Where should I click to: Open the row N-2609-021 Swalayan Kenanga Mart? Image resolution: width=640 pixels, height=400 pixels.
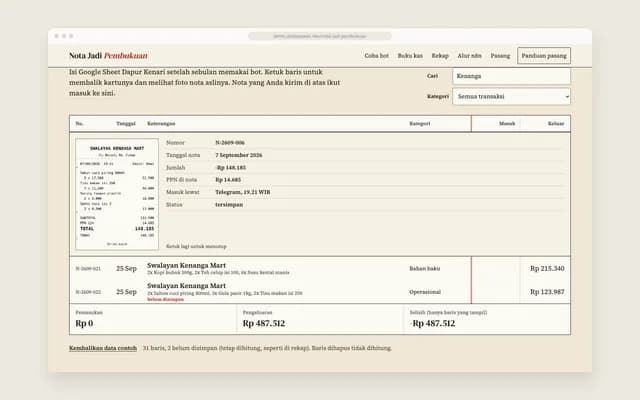pos(320,268)
